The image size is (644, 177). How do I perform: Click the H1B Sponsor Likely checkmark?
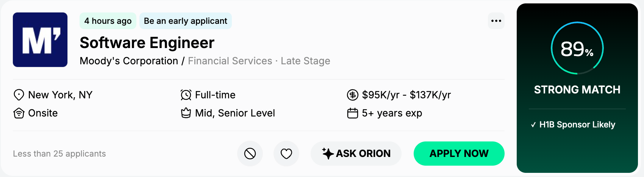tap(533, 125)
